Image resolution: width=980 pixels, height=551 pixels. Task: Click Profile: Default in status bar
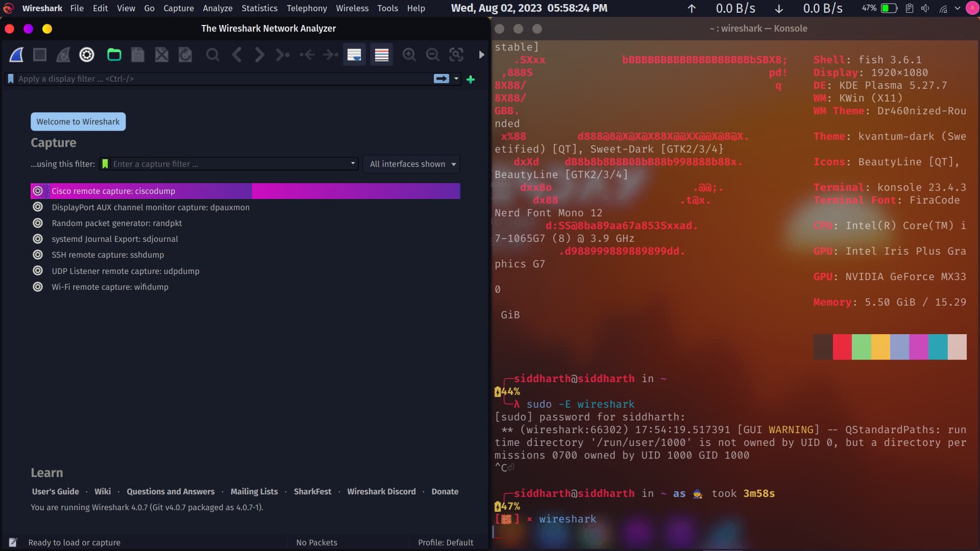446,542
